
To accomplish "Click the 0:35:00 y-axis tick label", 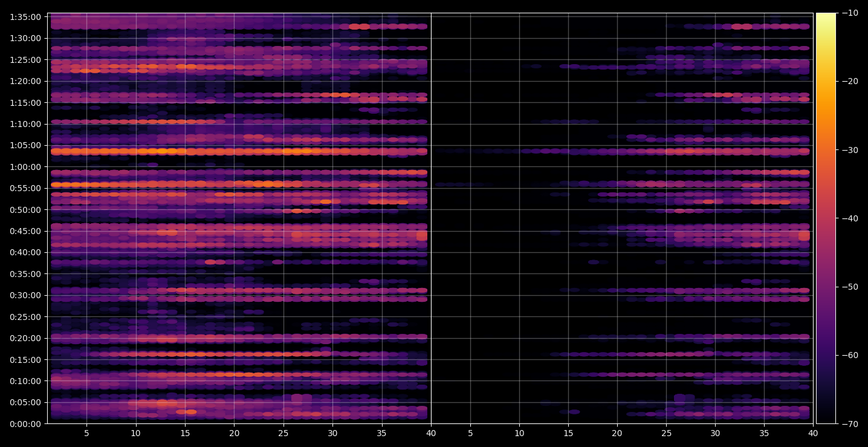I will (25, 274).
